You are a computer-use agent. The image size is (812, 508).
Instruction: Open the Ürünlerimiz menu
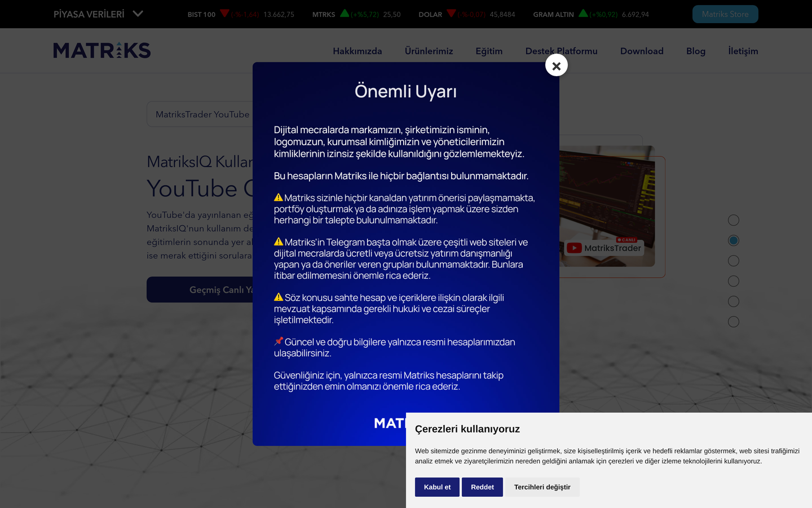coord(429,51)
